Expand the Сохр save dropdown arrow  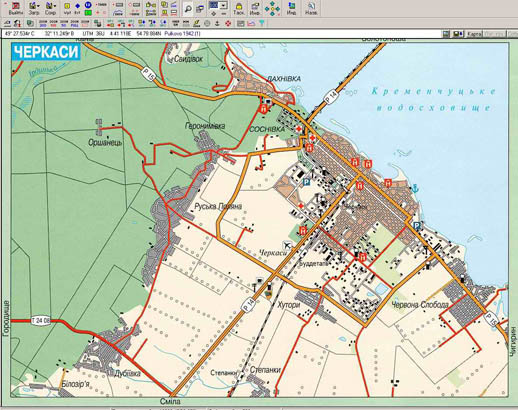pyautogui.click(x=55, y=6)
